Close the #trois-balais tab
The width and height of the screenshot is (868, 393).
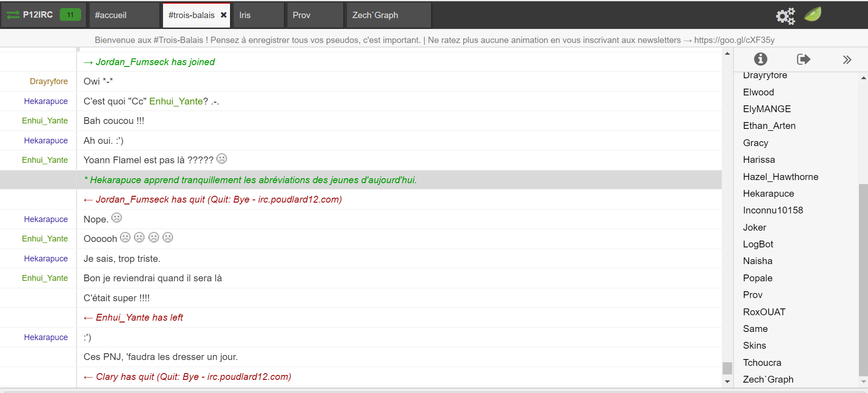tap(224, 15)
